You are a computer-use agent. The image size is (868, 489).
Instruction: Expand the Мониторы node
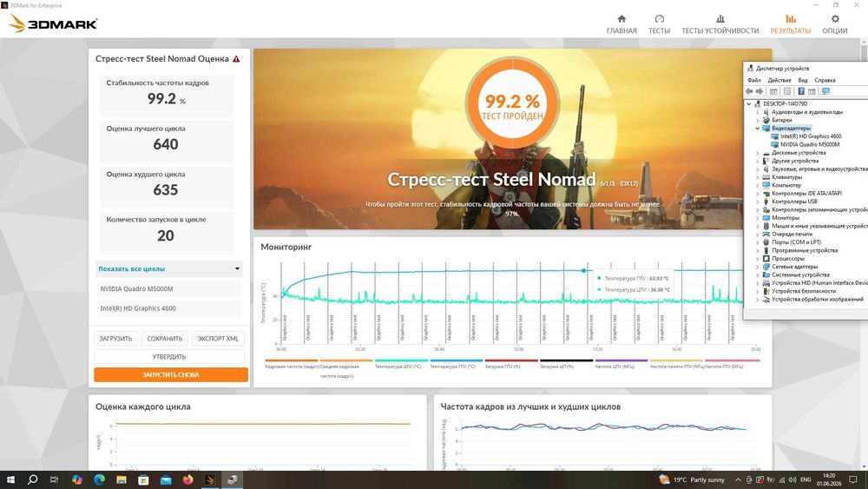[757, 218]
